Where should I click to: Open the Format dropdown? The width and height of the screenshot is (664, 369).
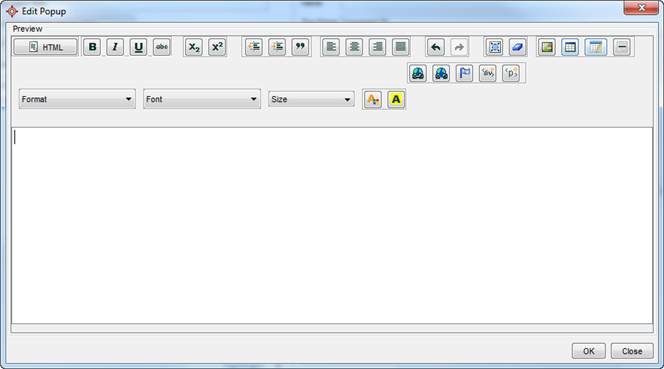pyautogui.click(x=77, y=99)
